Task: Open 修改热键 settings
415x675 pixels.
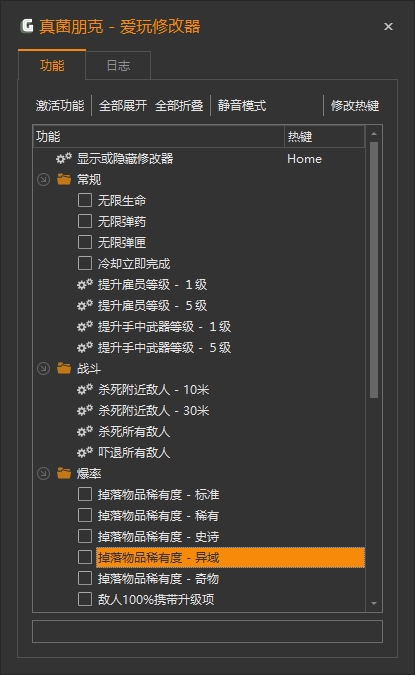Action: 355,105
